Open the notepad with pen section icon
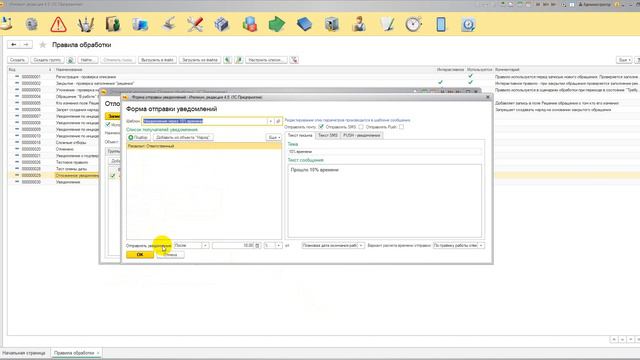 pos(387,24)
